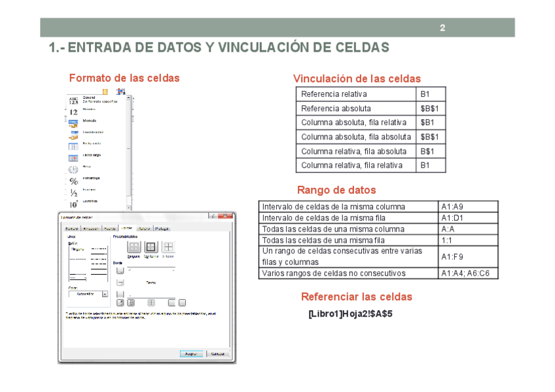555x392 pixels.
Task: Choose the Científica 10² format icon
Action: click(x=73, y=204)
